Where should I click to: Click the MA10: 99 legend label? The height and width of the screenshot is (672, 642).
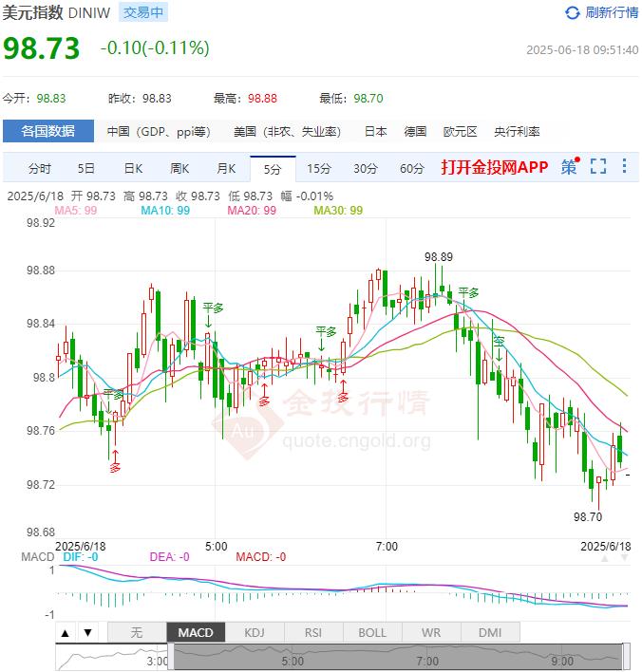(x=165, y=211)
